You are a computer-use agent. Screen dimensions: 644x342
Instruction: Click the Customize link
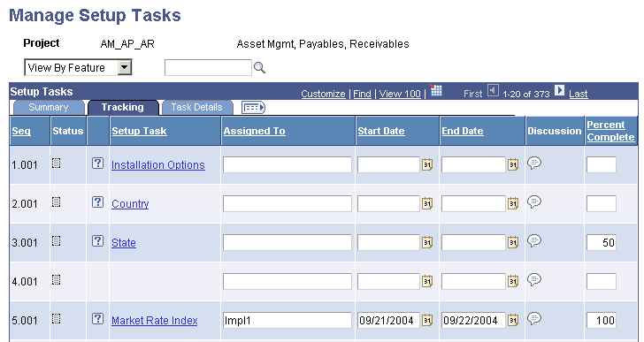pyautogui.click(x=323, y=94)
